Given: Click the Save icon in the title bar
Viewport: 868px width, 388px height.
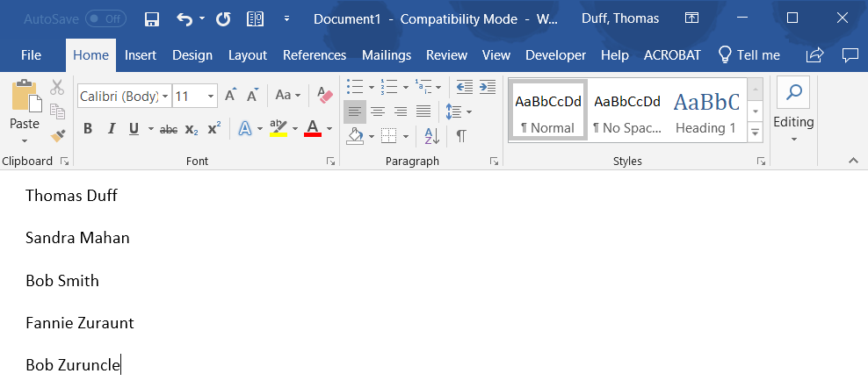Looking at the screenshot, I should click(x=152, y=19).
